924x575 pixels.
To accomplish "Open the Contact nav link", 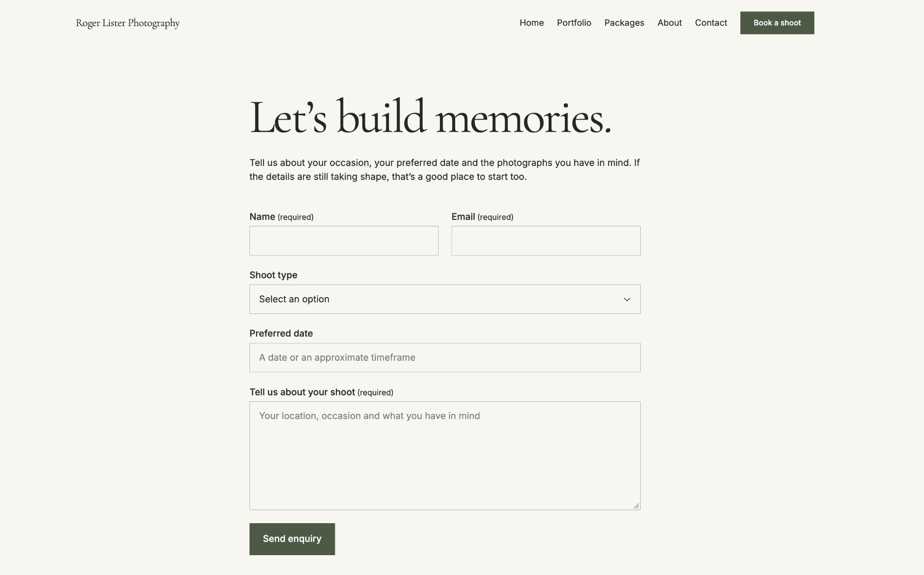I will click(711, 23).
